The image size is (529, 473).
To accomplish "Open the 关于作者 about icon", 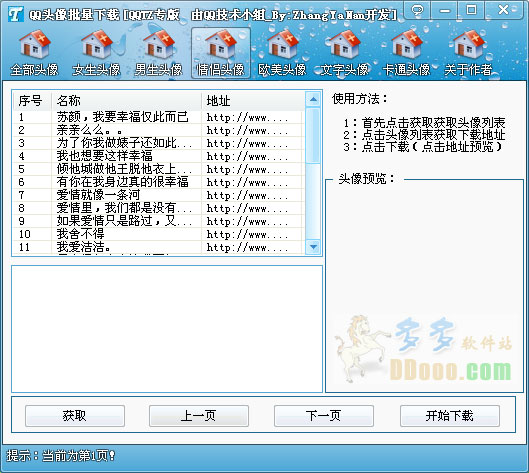I will (468, 53).
